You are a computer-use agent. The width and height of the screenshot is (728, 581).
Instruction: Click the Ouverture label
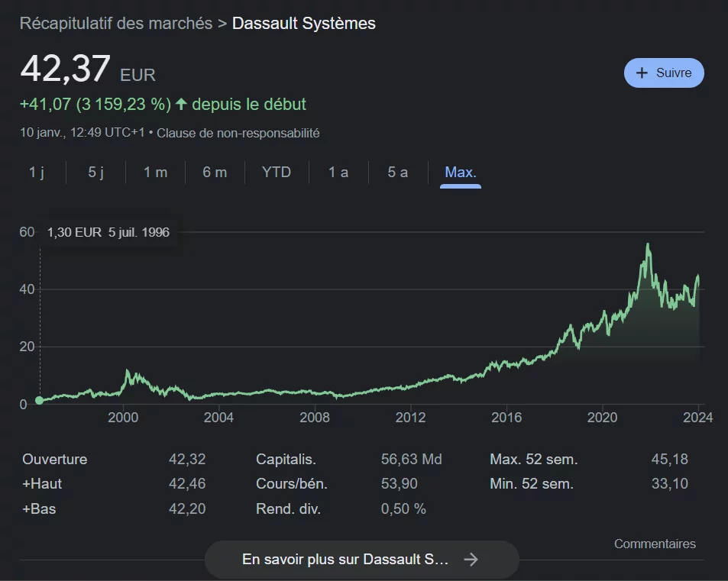(x=55, y=459)
